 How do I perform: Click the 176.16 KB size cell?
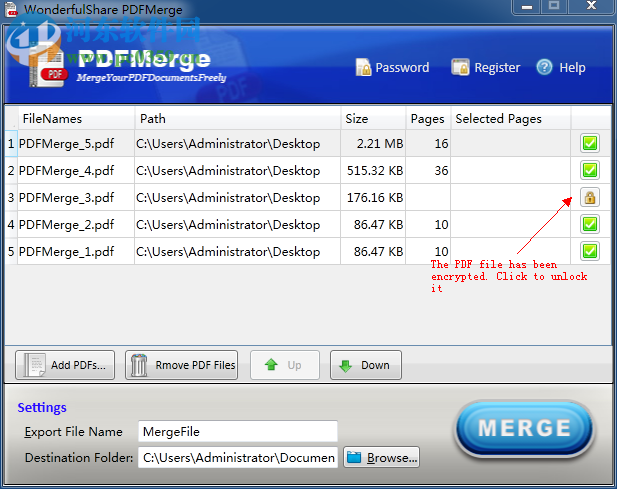(373, 197)
